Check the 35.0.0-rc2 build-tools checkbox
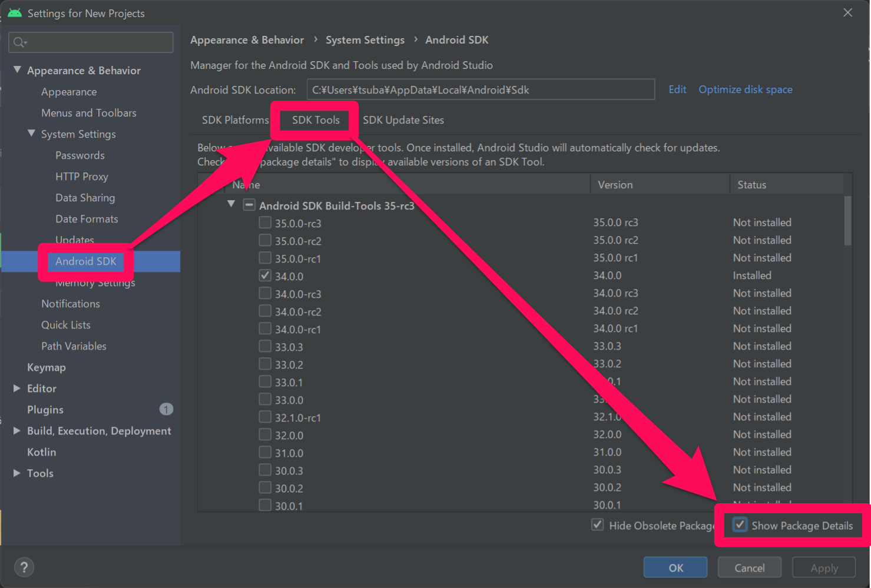Image resolution: width=871 pixels, height=588 pixels. pyautogui.click(x=265, y=240)
